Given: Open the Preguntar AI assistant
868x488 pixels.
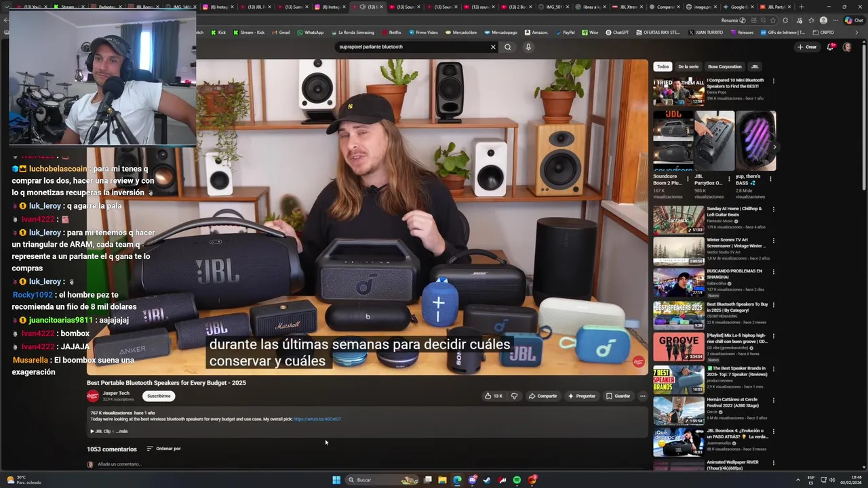Looking at the screenshot, I should click(582, 396).
